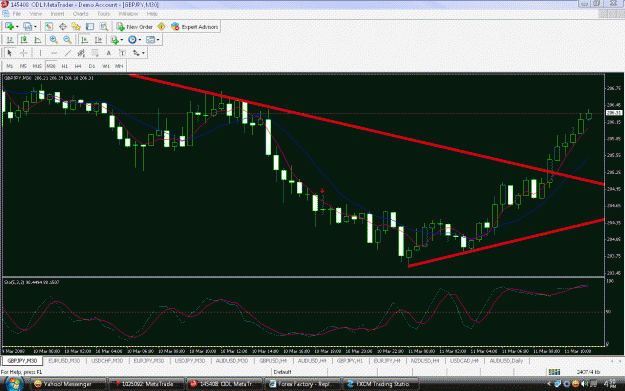Image resolution: width=625 pixels, height=391 pixels.
Task: Switch timeframe to H4
Action: tap(78, 66)
